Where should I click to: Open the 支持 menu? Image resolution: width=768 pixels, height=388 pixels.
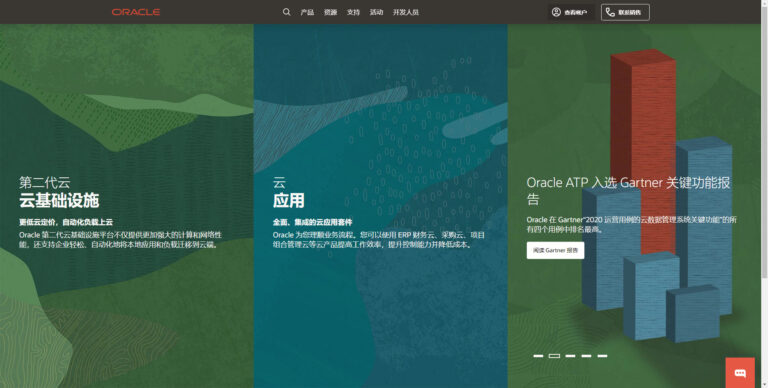point(353,12)
